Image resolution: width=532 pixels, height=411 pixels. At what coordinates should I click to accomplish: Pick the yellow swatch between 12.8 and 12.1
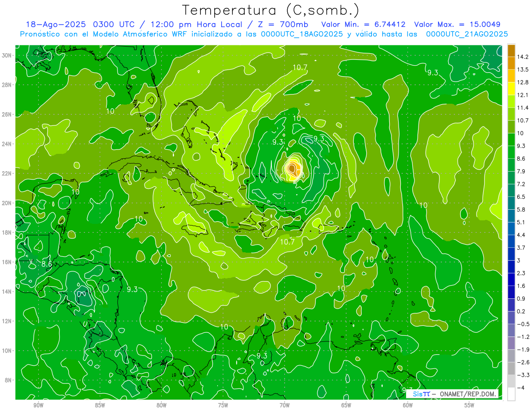pyautogui.click(x=511, y=89)
